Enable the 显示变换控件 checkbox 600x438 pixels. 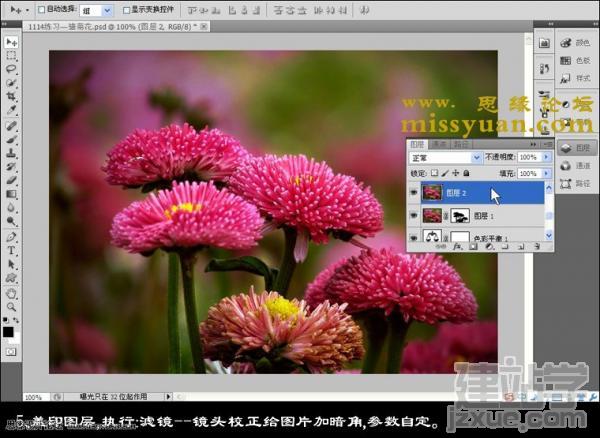click(x=127, y=10)
